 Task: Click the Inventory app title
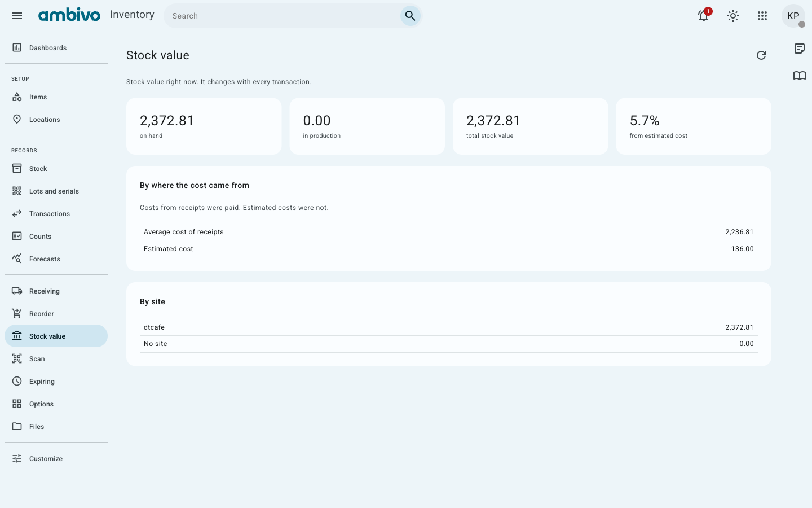(x=132, y=15)
